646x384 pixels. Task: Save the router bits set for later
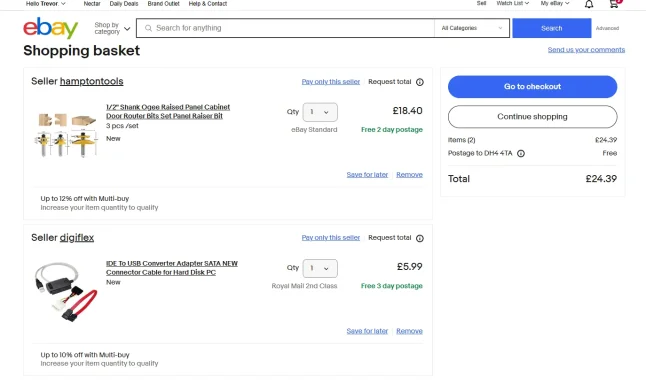click(367, 175)
